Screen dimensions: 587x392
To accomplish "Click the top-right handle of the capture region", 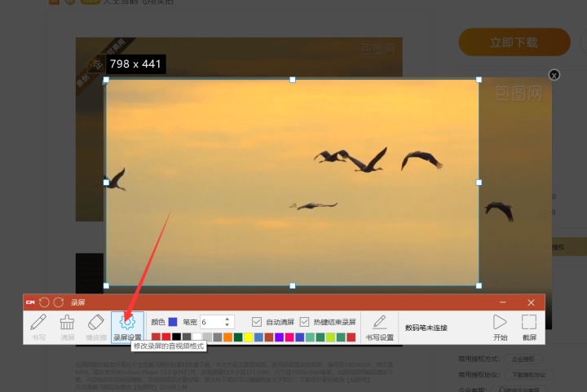I will 479,80.
